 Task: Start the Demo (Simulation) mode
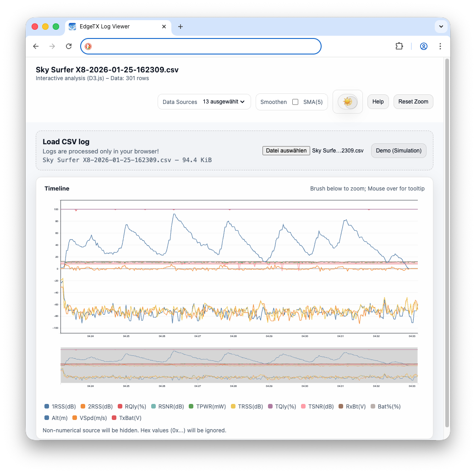[398, 150]
